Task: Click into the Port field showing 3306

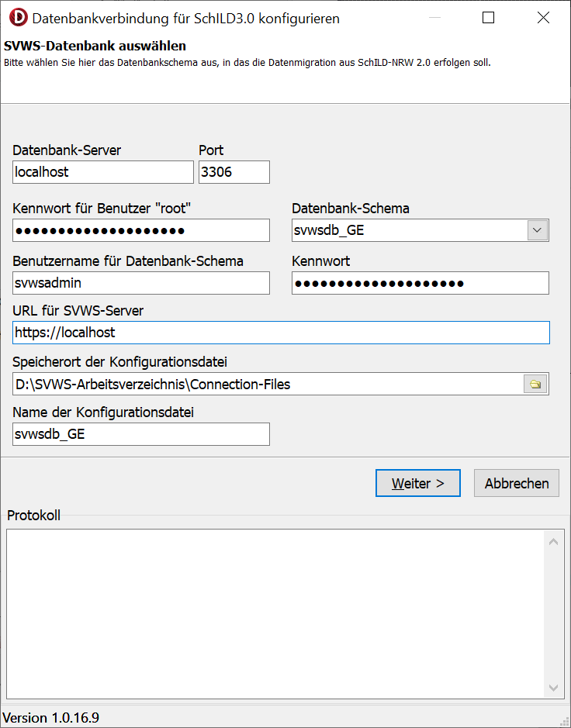Action: 234,172
